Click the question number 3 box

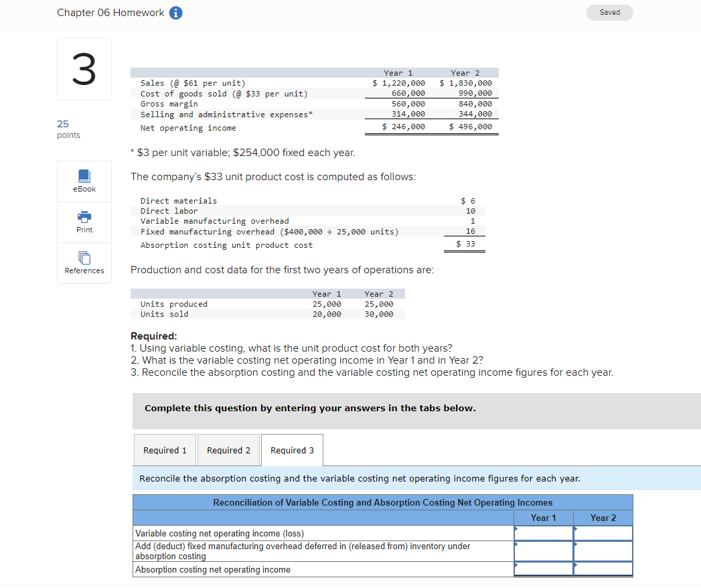coord(84,68)
